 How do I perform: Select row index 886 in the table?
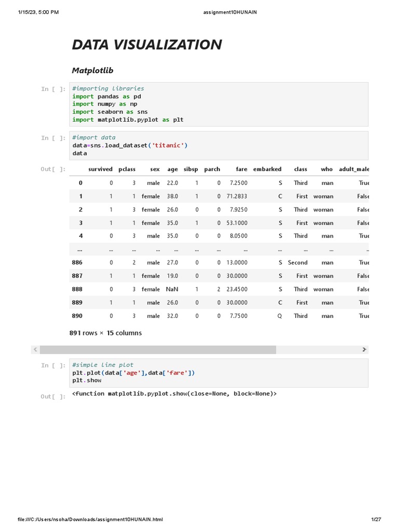77,263
